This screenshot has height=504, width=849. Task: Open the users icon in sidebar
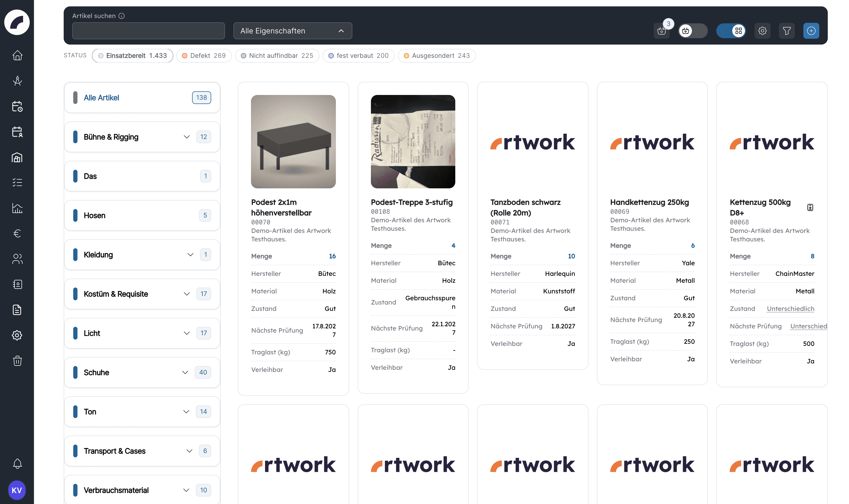click(17, 259)
